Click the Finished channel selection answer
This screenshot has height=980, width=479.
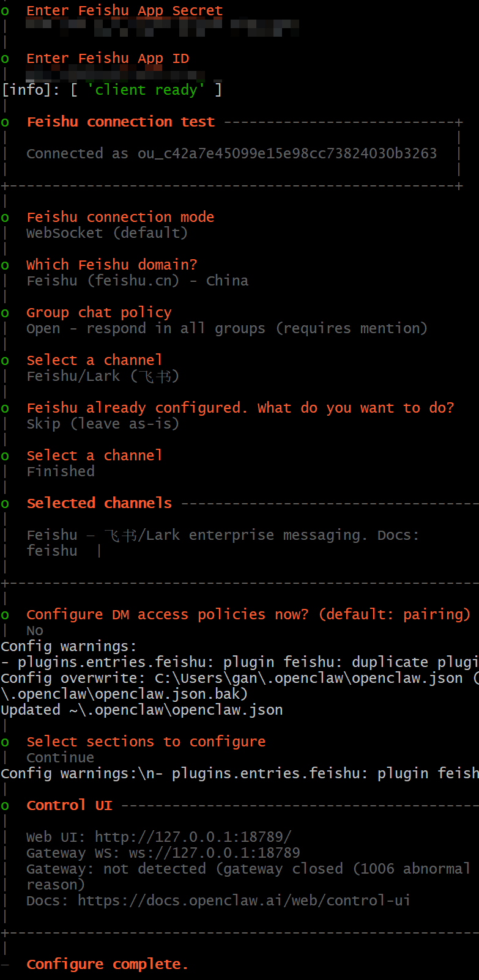[61, 471]
